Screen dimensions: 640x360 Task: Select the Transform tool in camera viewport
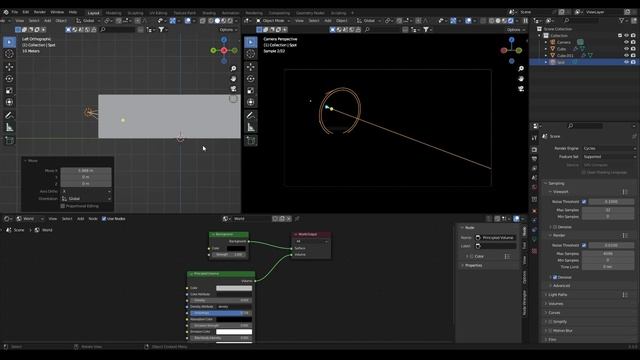251,102
